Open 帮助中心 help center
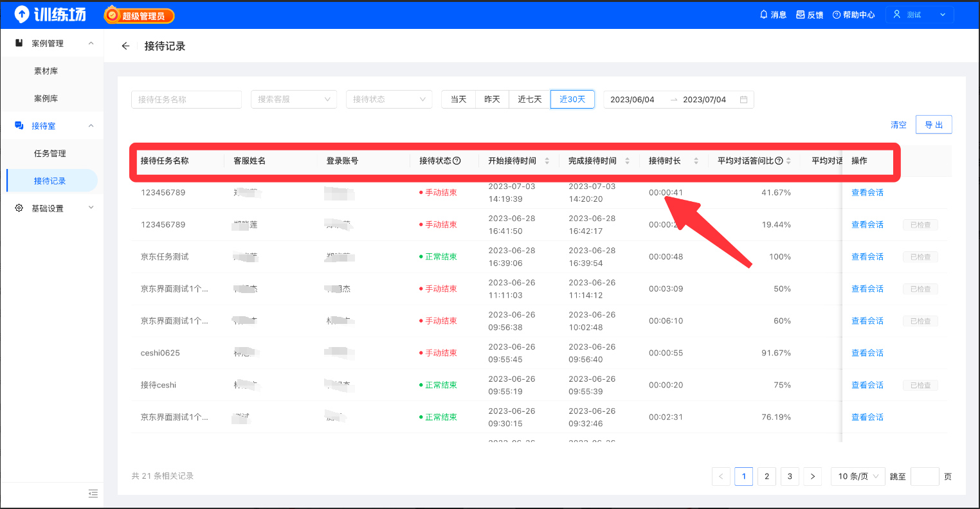Screen dimensions: 980x509 point(853,15)
